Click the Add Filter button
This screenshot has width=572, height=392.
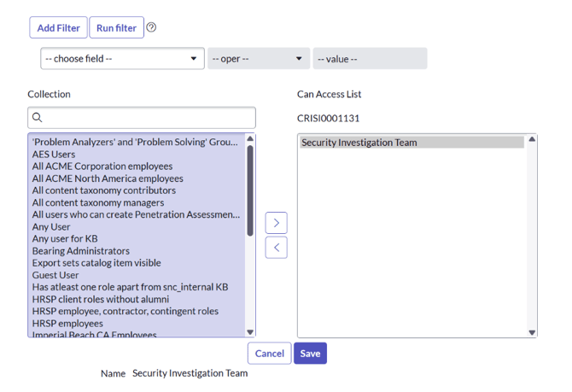click(x=58, y=27)
